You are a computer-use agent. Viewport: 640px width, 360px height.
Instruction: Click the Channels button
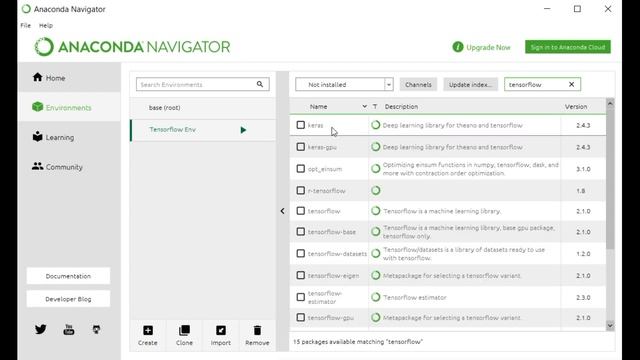(418, 84)
